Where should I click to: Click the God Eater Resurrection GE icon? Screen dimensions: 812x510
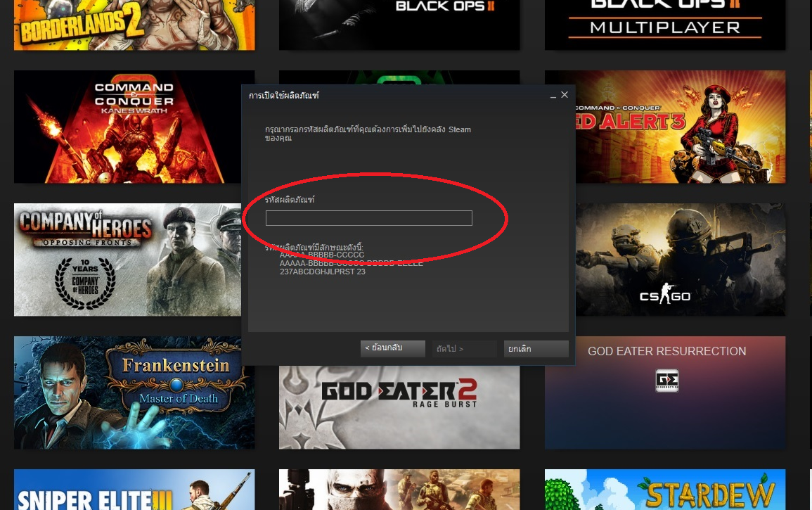point(667,381)
